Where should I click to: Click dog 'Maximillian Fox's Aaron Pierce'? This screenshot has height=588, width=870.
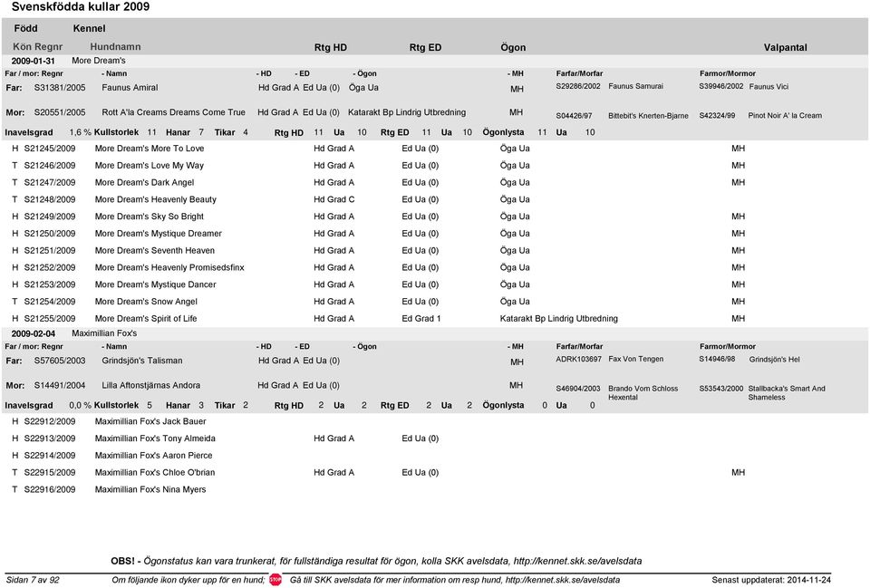154,456
